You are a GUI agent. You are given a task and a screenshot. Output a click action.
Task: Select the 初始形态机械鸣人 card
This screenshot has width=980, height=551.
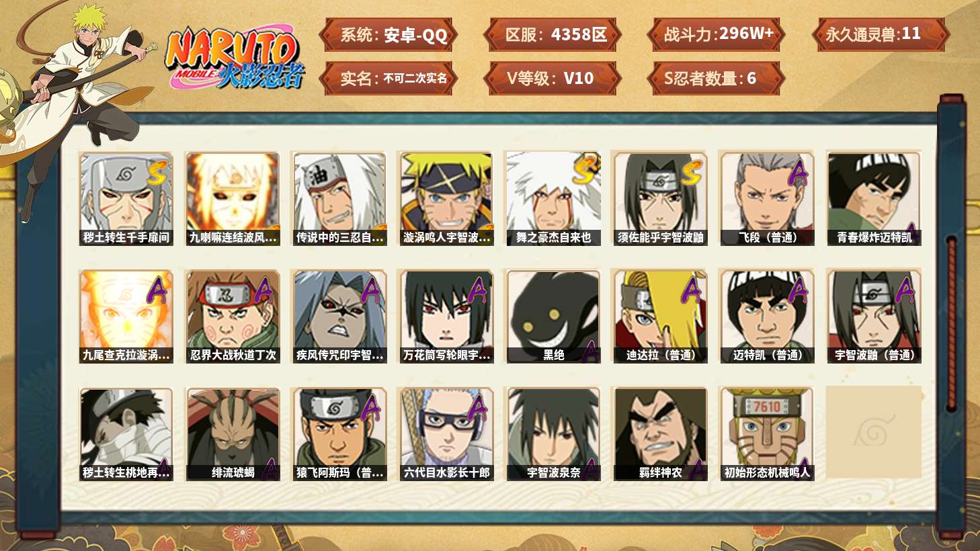click(x=767, y=434)
